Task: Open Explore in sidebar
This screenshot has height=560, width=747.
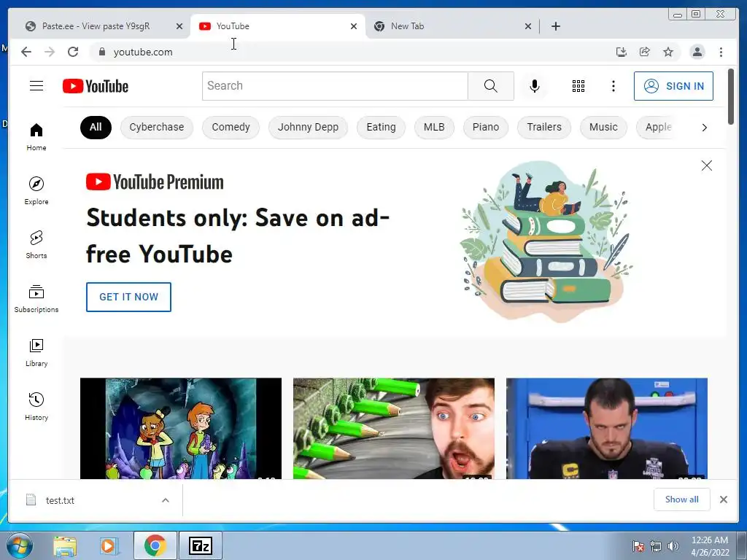Action: (36, 190)
